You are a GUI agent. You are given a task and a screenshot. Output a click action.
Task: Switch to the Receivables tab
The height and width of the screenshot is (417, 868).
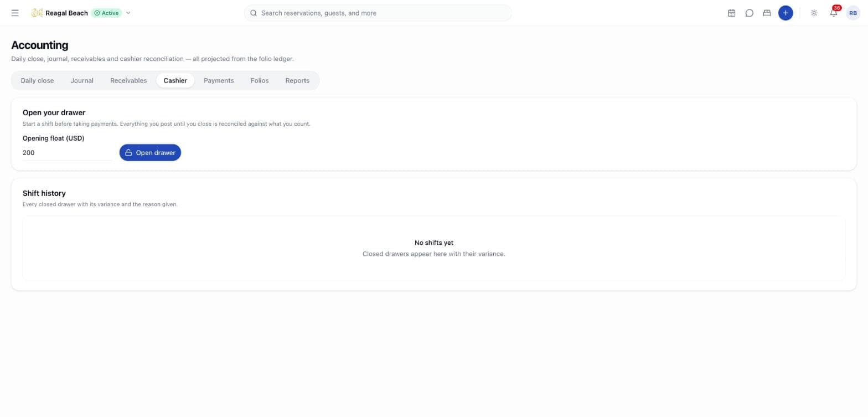click(x=128, y=80)
